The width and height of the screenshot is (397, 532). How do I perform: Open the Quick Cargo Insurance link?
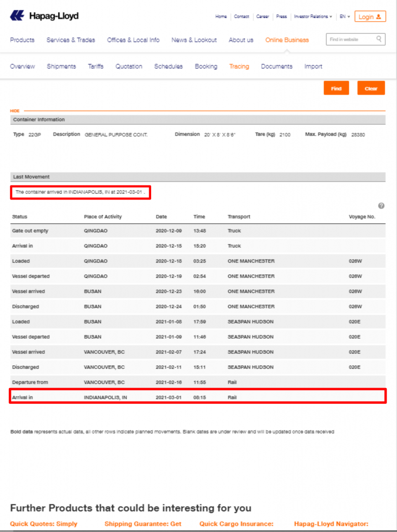[x=236, y=524]
